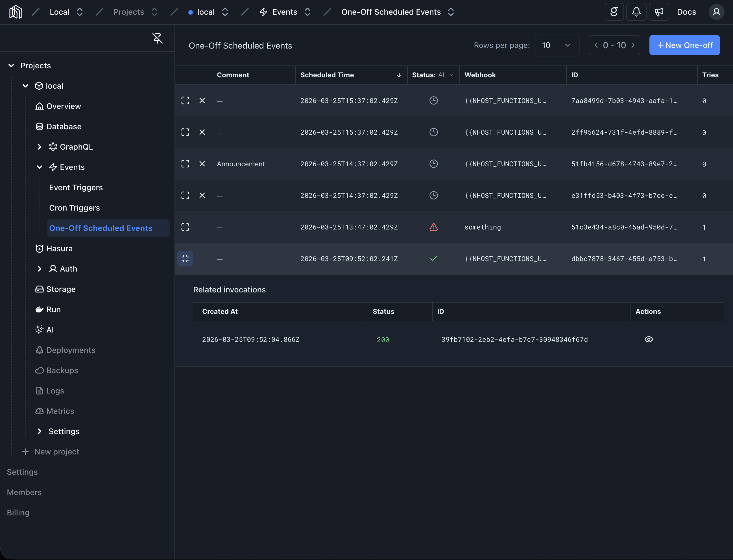Click the Nhost logo icon
This screenshot has width=733, height=560.
(x=16, y=12)
